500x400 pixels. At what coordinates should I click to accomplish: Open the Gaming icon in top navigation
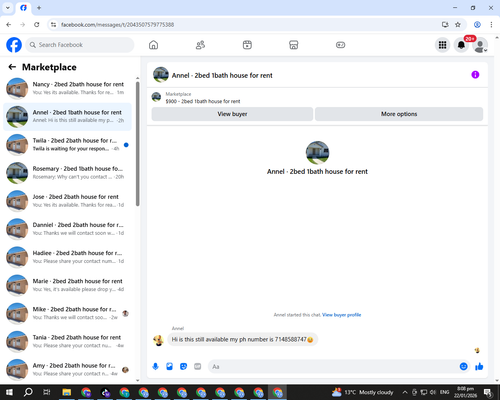coord(340,45)
